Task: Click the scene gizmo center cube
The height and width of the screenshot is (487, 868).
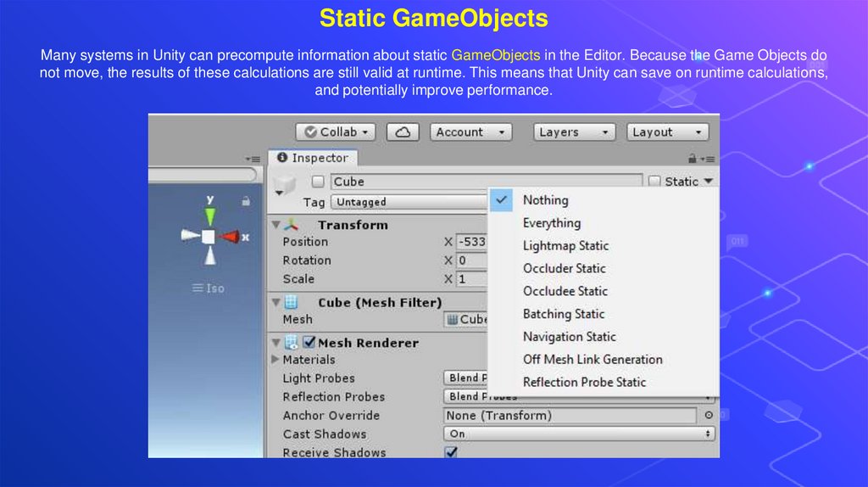Action: pyautogui.click(x=209, y=237)
